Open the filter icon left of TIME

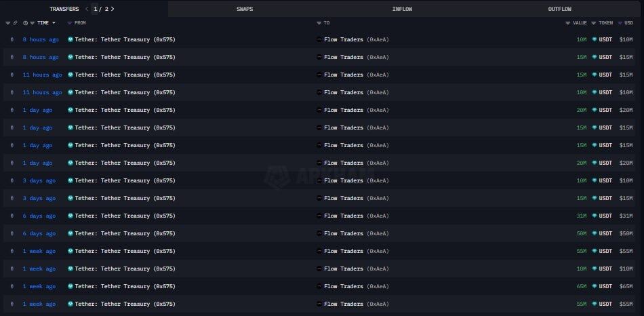33,23
